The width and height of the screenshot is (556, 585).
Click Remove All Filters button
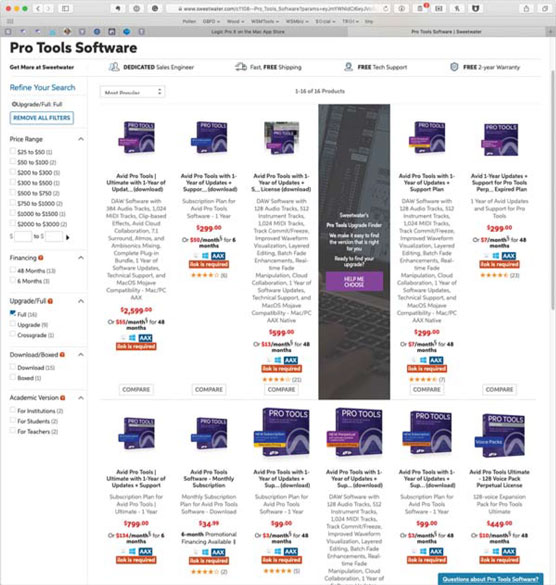(x=42, y=118)
